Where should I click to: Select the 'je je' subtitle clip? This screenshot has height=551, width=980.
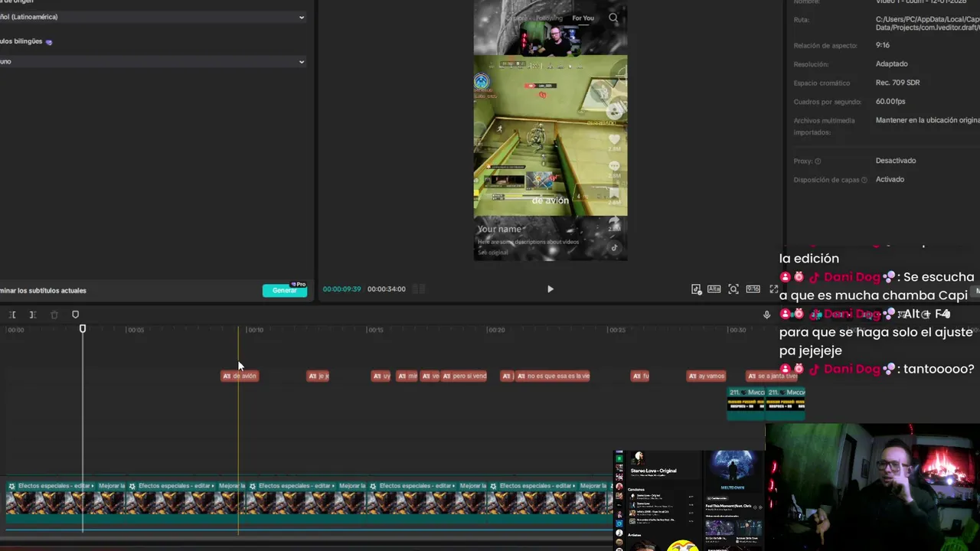[x=318, y=376]
